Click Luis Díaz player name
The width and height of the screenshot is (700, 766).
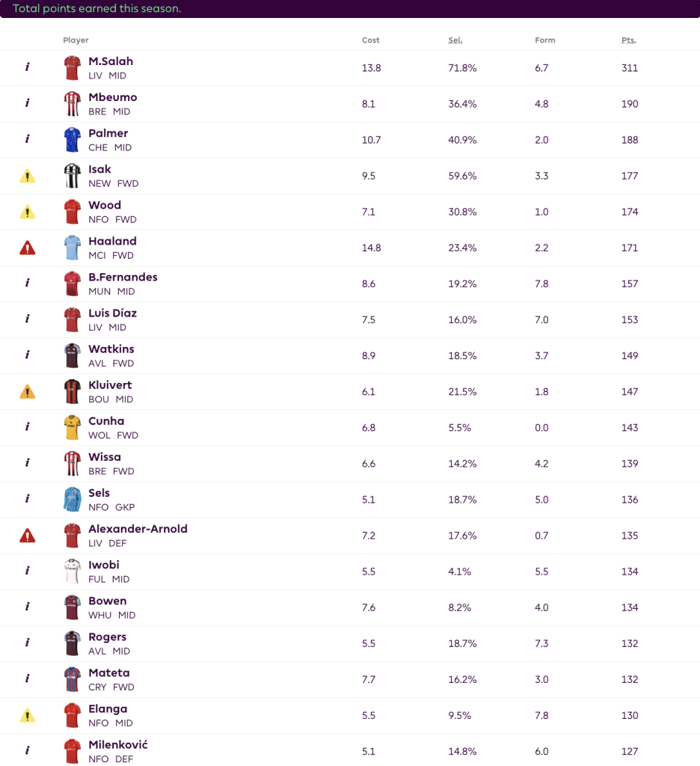pyautogui.click(x=112, y=313)
